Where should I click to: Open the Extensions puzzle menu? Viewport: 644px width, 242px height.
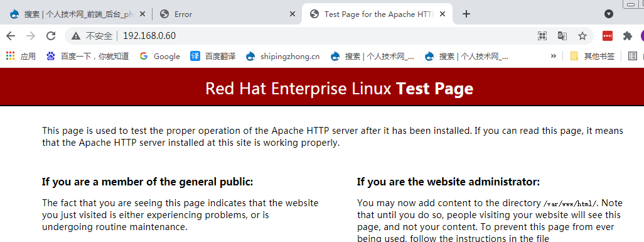point(627,36)
